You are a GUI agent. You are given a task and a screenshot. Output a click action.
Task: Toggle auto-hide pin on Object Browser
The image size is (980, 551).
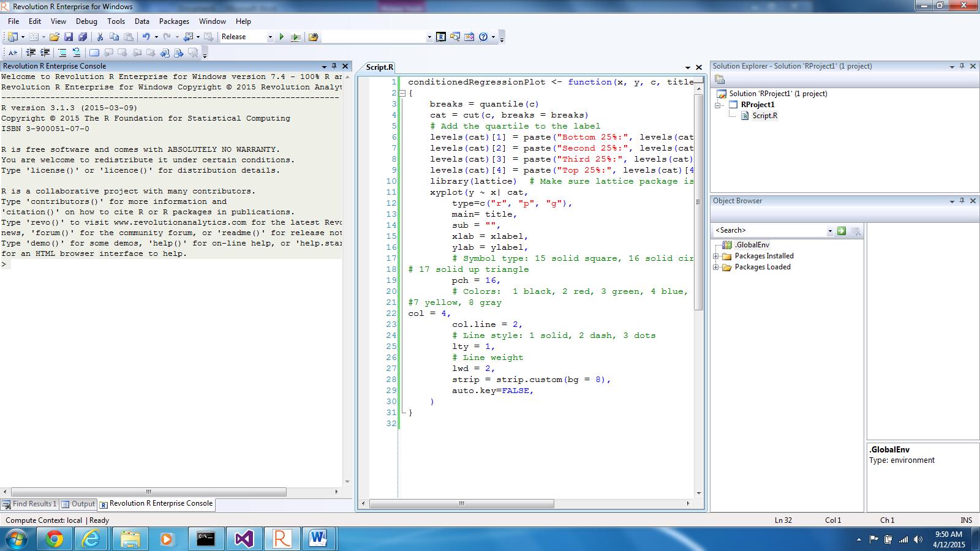point(962,201)
